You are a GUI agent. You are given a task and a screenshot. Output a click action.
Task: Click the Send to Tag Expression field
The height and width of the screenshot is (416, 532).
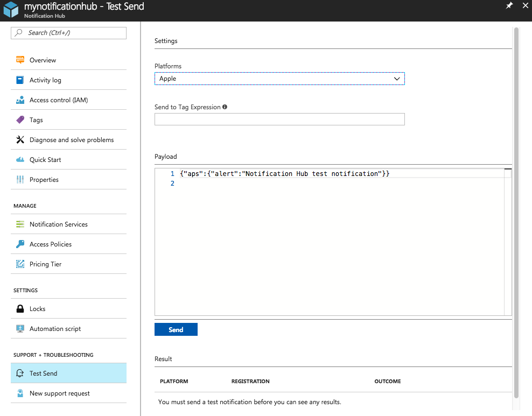point(279,119)
